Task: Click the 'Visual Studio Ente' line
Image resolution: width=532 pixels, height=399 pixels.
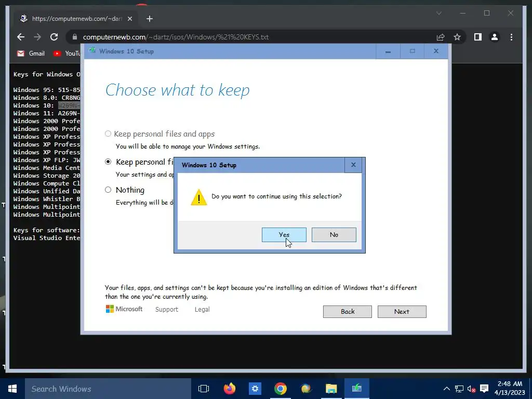Action: (x=46, y=238)
